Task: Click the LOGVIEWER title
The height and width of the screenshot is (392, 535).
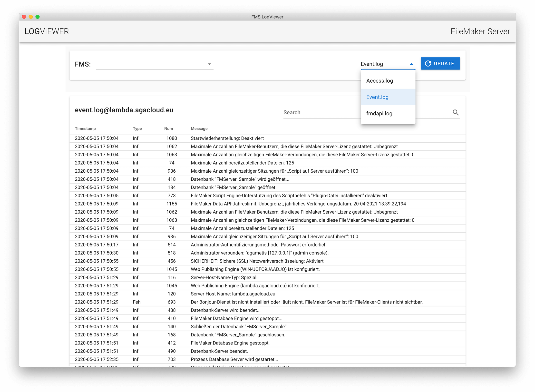Action: click(47, 31)
